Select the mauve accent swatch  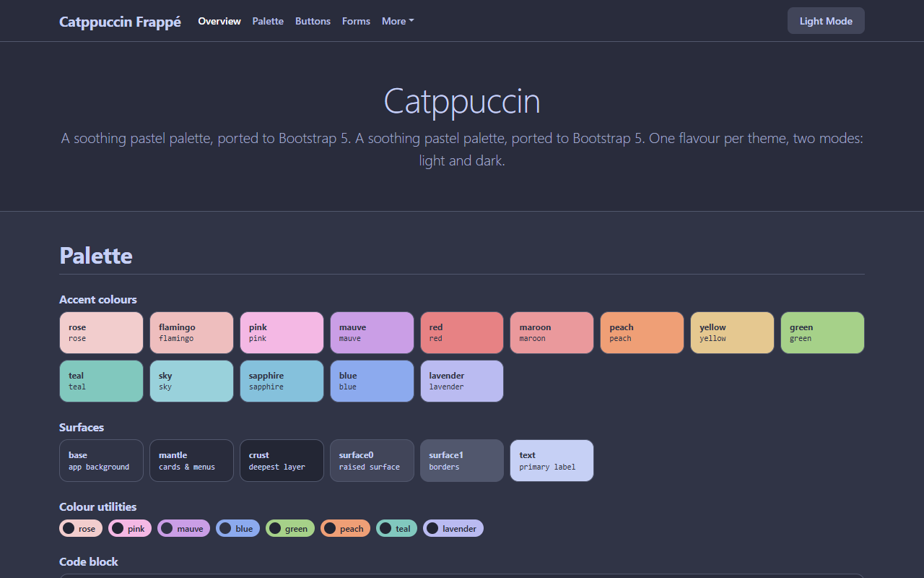(372, 333)
